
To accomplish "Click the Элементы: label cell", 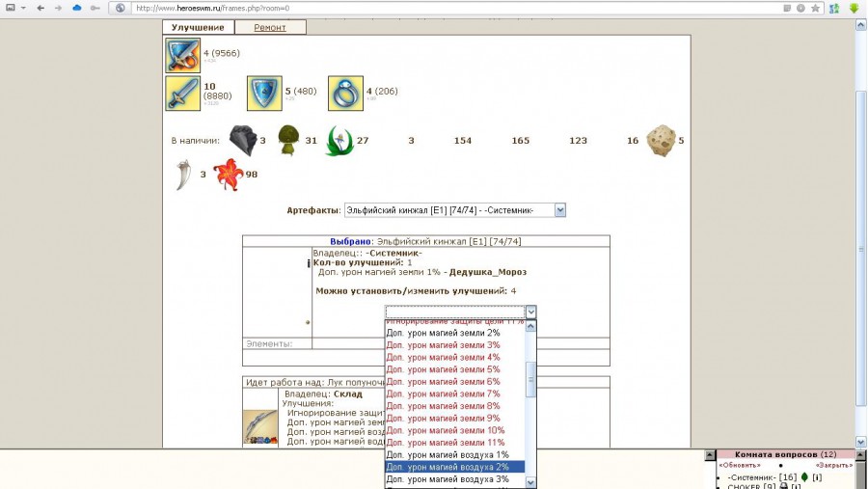I will [277, 344].
